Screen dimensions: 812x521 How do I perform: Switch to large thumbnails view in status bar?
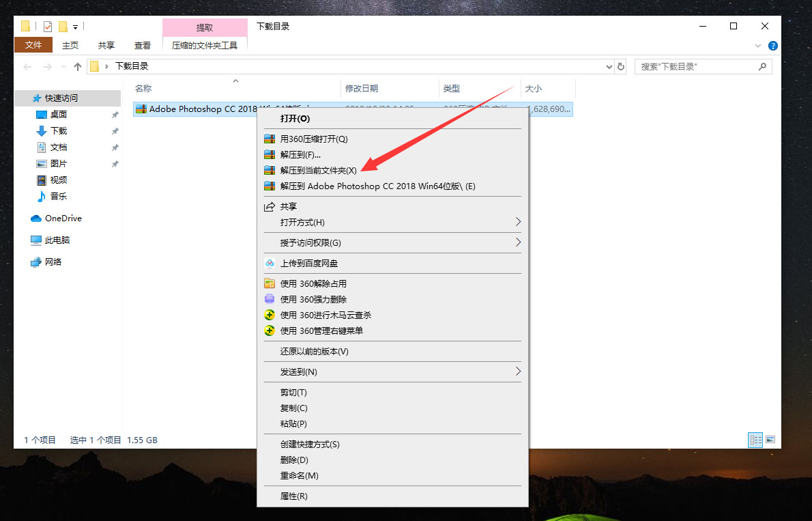(x=771, y=440)
